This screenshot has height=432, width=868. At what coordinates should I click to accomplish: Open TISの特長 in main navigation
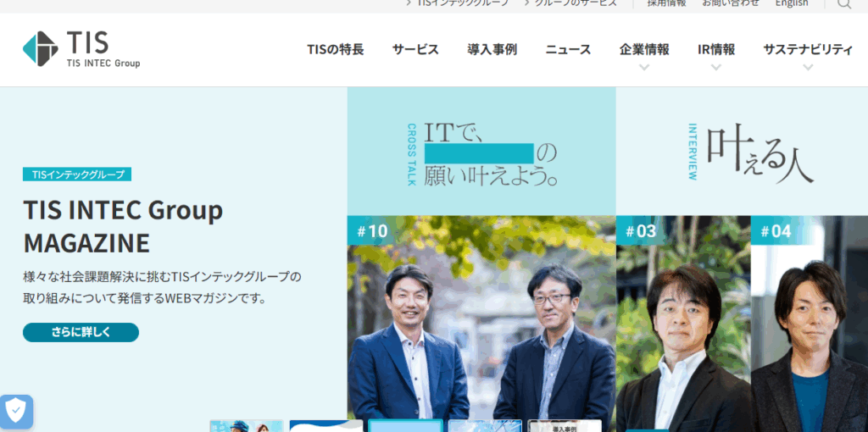336,50
